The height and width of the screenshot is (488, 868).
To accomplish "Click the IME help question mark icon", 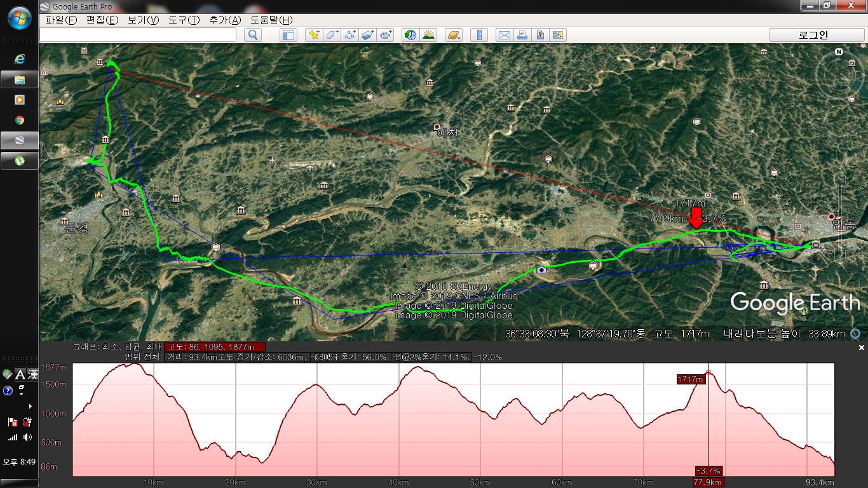I will 8,391.
